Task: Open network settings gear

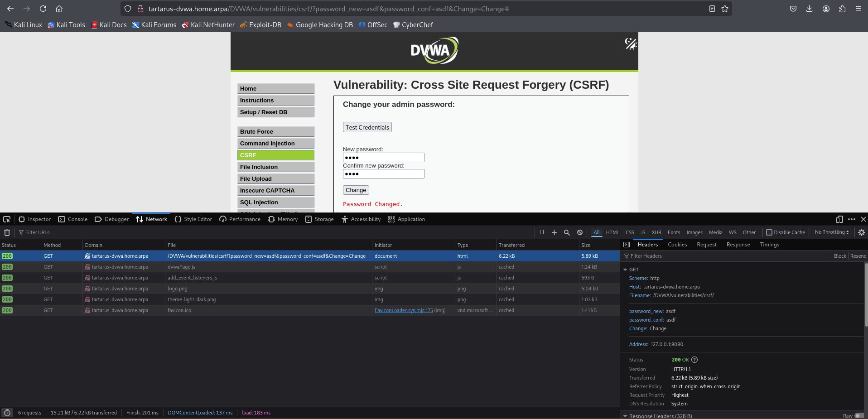Action: click(x=862, y=232)
